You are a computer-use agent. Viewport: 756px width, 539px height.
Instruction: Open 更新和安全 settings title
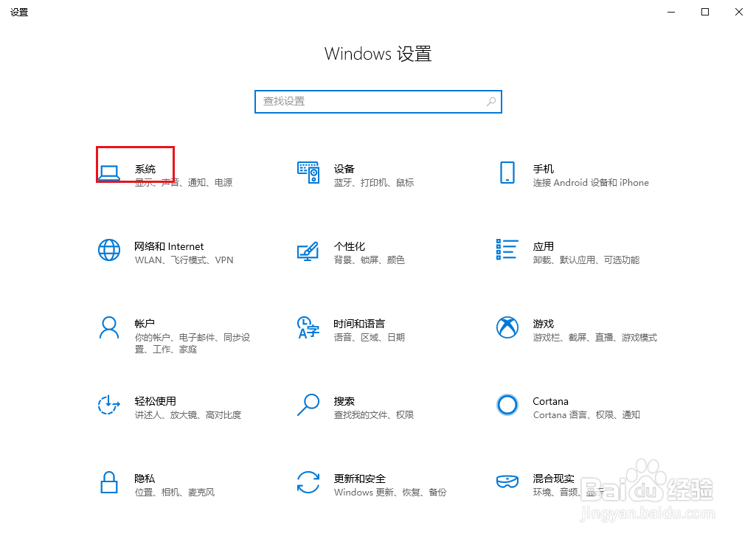(360, 479)
